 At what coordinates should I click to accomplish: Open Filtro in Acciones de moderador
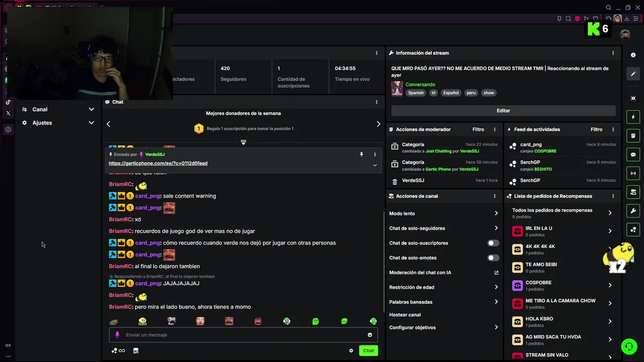pyautogui.click(x=478, y=129)
